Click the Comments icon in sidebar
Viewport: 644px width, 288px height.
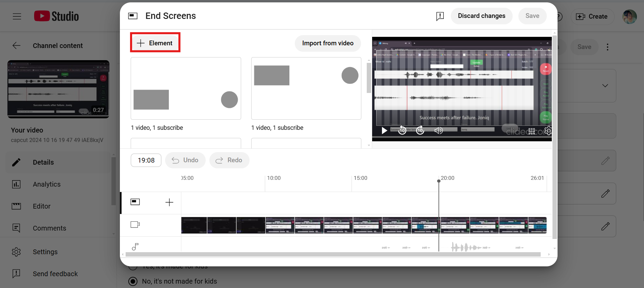click(x=16, y=228)
